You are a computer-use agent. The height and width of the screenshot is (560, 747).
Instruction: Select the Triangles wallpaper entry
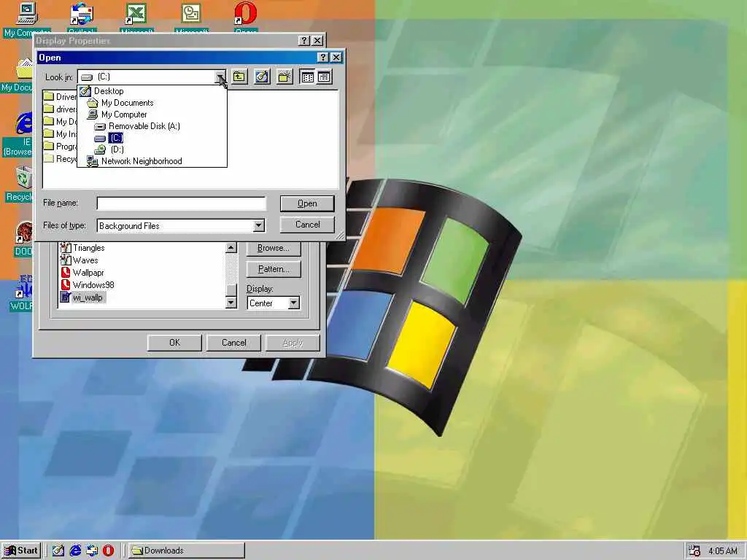point(82,248)
